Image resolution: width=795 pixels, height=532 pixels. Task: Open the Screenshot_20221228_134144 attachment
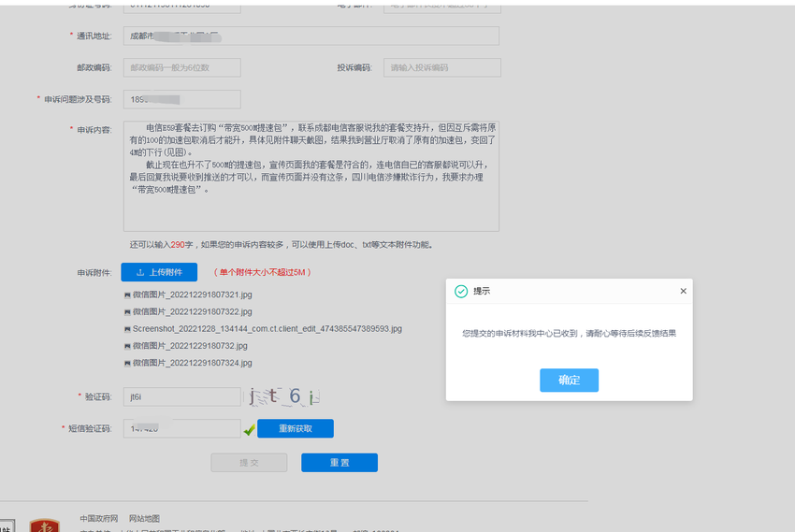point(267,329)
